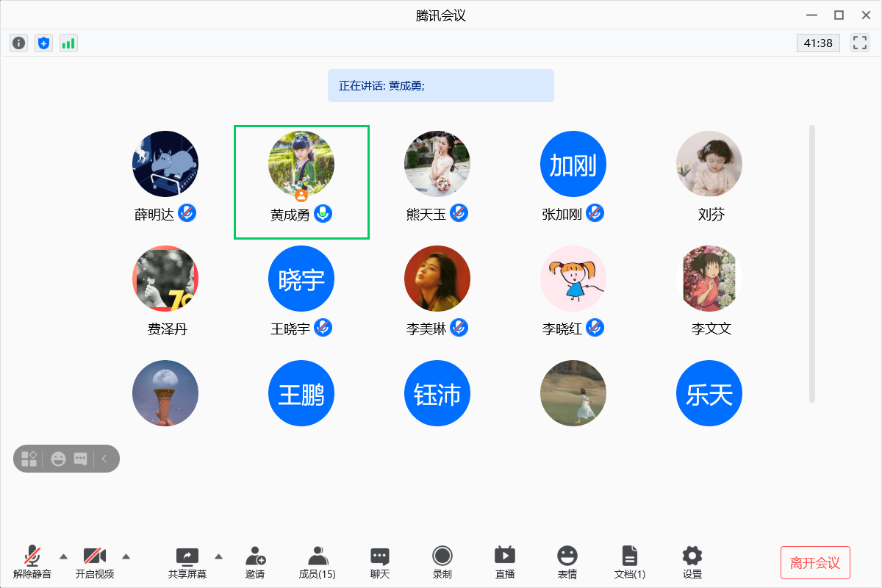
Task: Toggle the grid layout view icon
Action: [29, 459]
